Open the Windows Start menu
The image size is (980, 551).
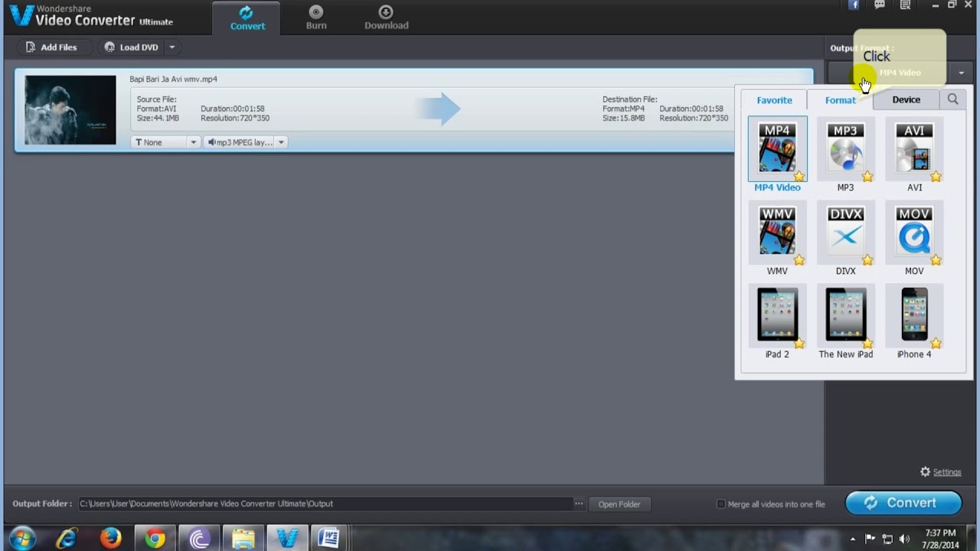[x=22, y=539]
